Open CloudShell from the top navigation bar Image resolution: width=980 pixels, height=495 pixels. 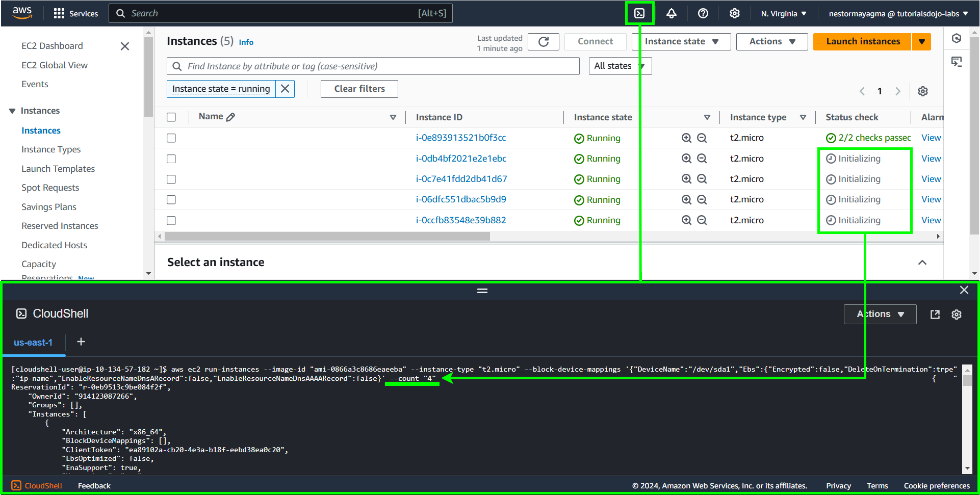(639, 13)
